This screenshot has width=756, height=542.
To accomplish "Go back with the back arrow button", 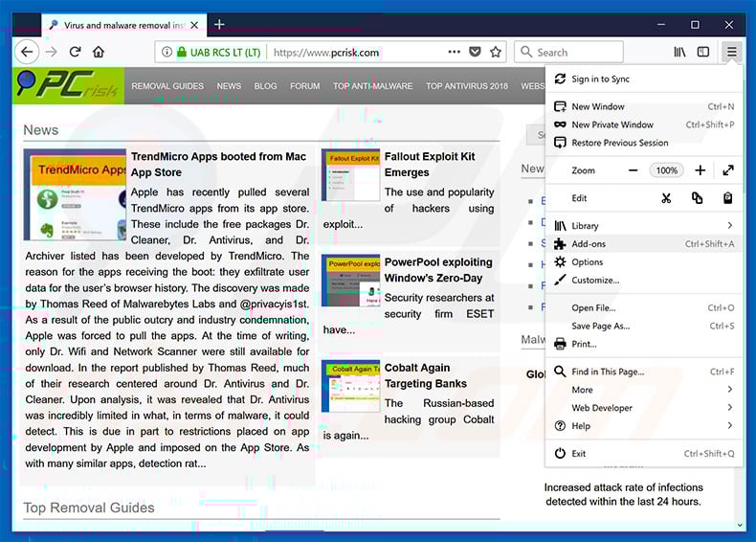I will [x=27, y=52].
